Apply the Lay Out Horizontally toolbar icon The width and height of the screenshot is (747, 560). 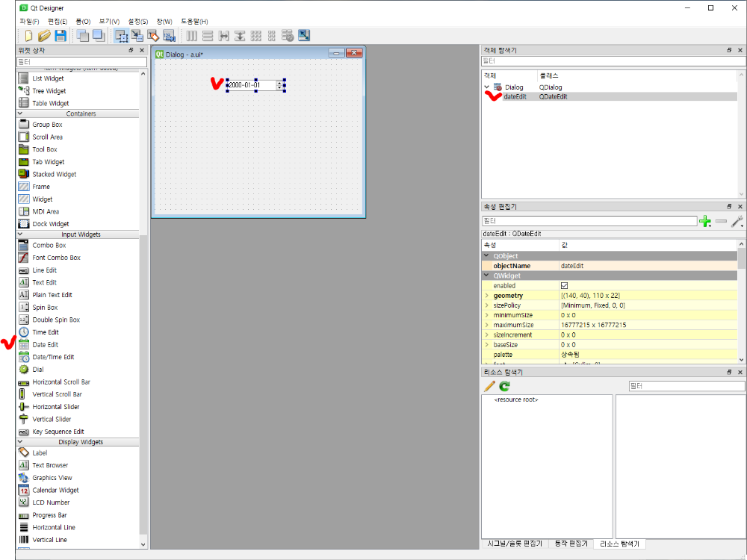pyautogui.click(x=191, y=36)
